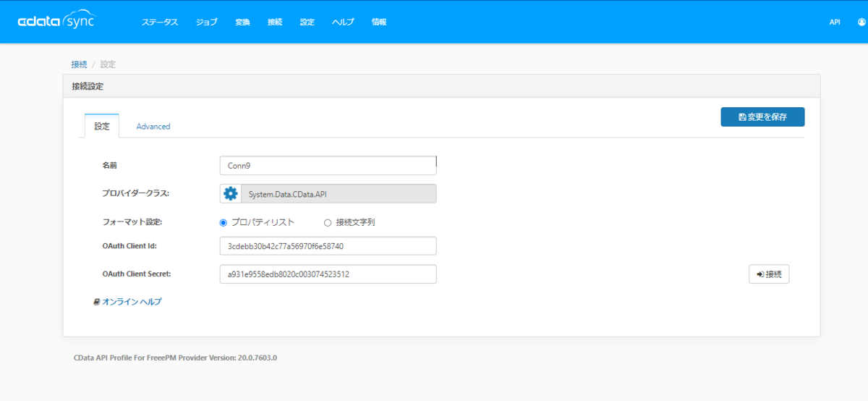Click the 名前 field containing Conn9
The width and height of the screenshot is (868, 401).
328,165
